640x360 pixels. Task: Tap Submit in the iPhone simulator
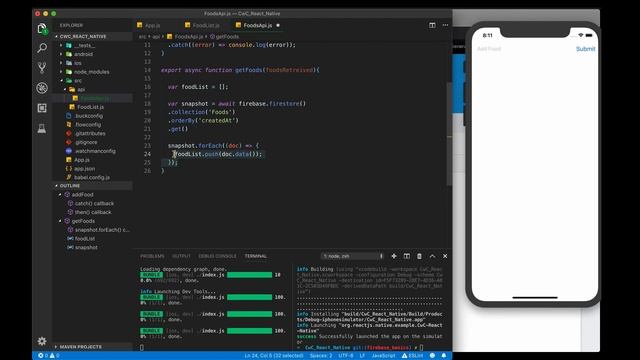tap(585, 49)
